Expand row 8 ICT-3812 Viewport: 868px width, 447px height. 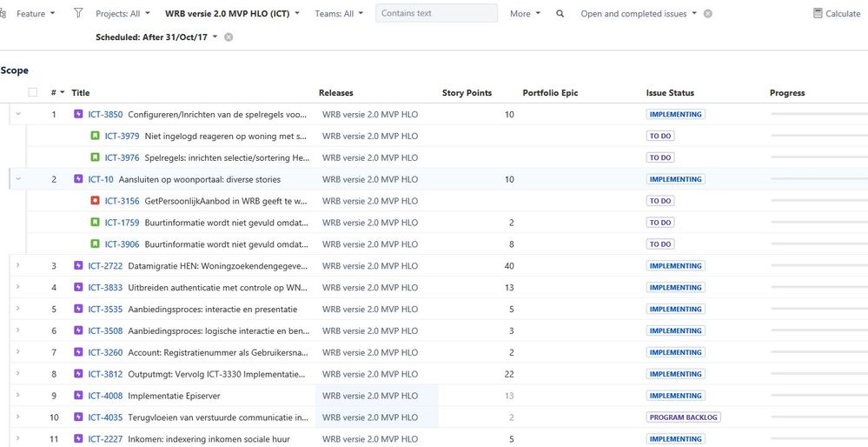click(17, 373)
